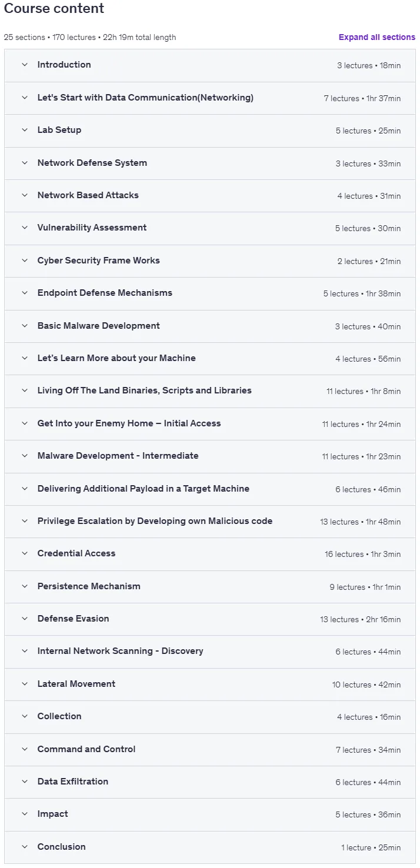Click the chevron icon for Defense Evasion
This screenshot has width=420, height=868.
(25, 619)
